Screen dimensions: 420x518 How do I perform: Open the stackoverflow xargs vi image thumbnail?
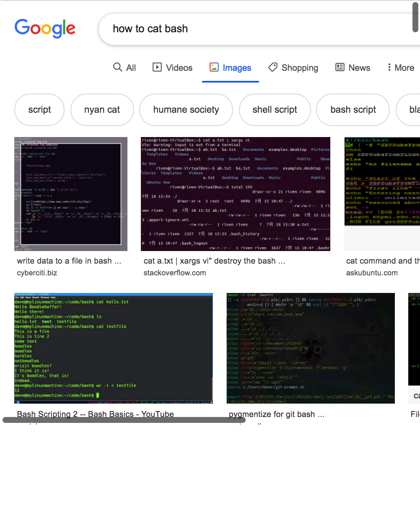236,194
